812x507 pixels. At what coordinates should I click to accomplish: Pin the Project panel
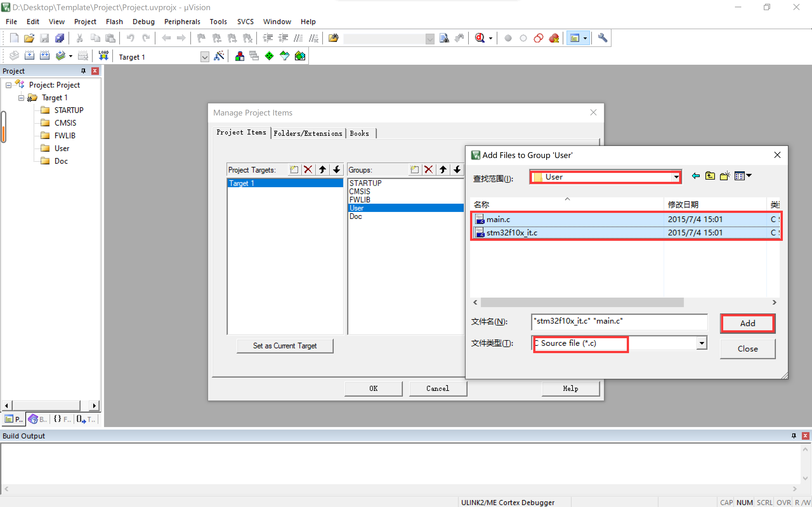(83, 71)
